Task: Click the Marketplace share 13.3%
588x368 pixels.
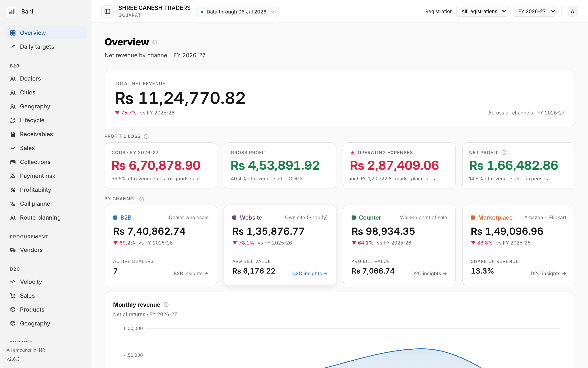Action: tap(482, 271)
